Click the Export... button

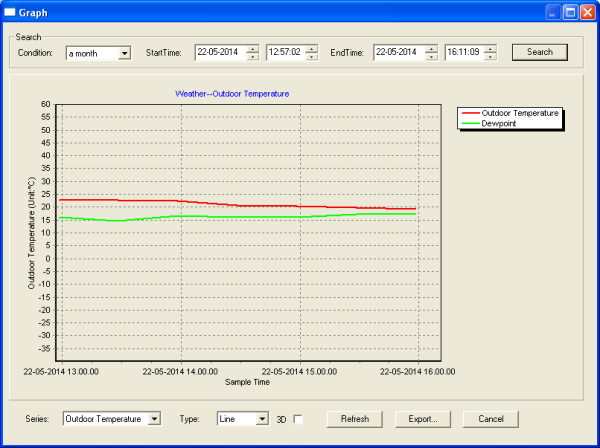click(x=423, y=419)
